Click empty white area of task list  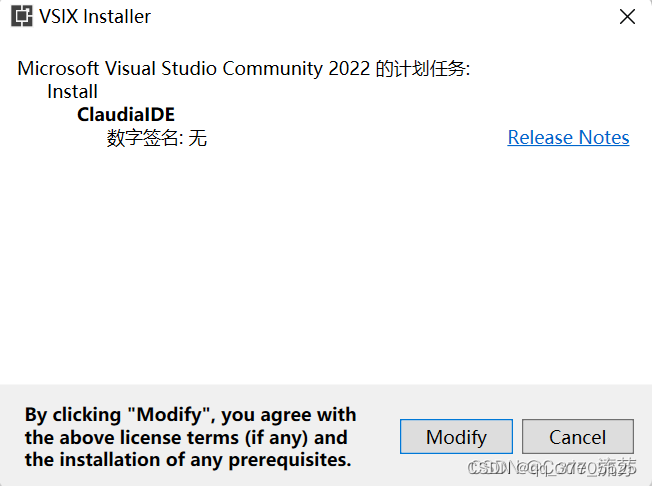326,266
